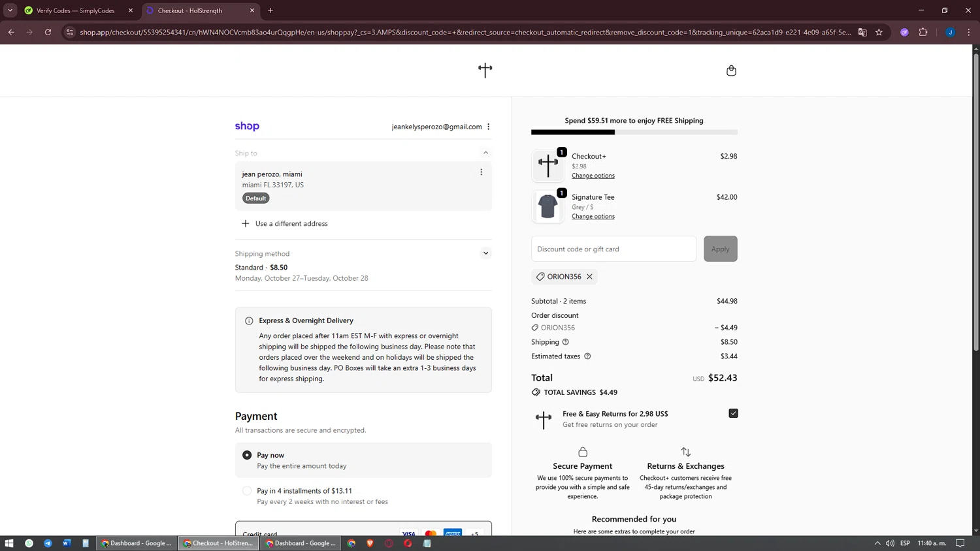Open a new browser tab

click(x=270, y=10)
